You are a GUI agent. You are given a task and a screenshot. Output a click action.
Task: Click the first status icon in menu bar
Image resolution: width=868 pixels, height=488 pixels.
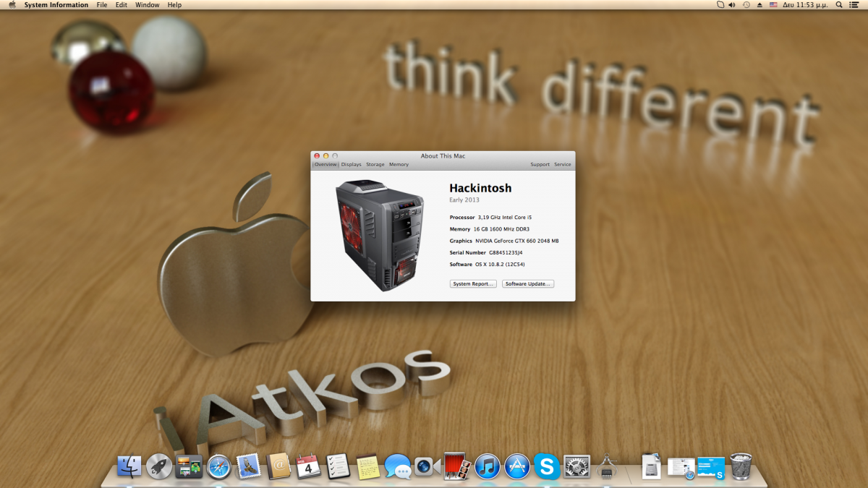coord(720,5)
